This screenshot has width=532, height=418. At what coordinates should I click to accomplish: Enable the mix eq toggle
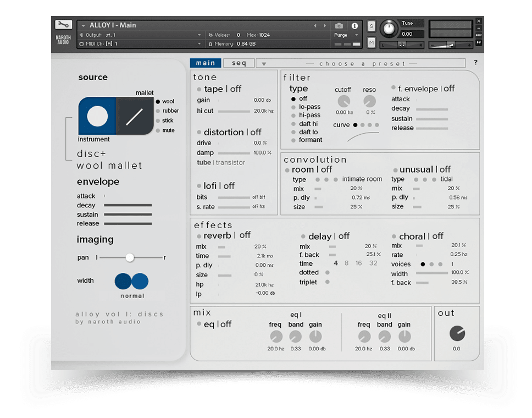coord(199,324)
